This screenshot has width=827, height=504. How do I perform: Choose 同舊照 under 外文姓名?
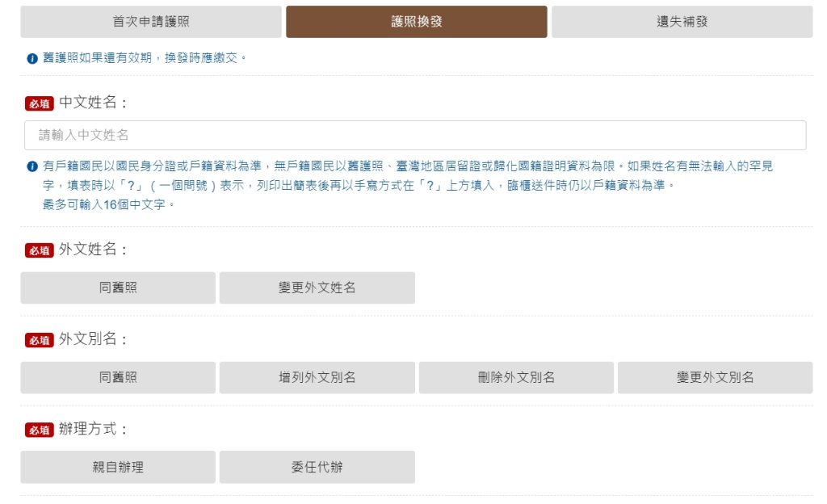[x=118, y=288]
